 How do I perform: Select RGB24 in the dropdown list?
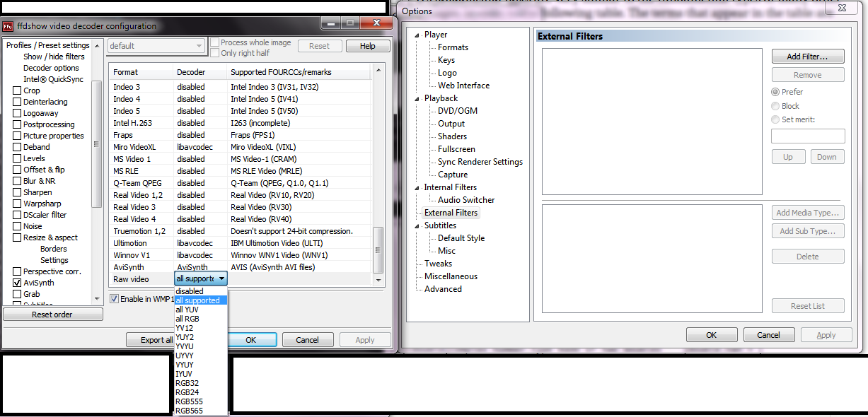(201, 392)
